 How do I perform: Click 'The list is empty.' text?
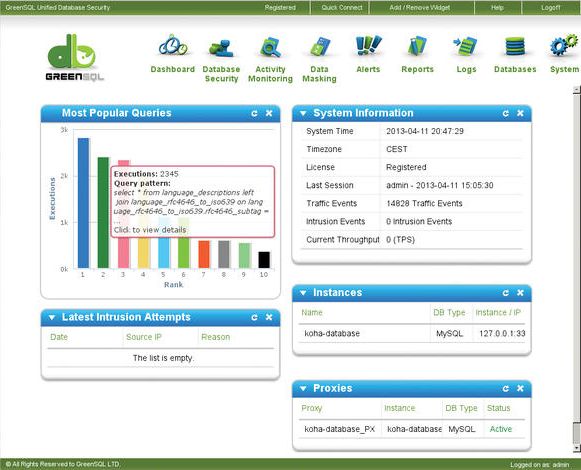[x=163, y=358]
